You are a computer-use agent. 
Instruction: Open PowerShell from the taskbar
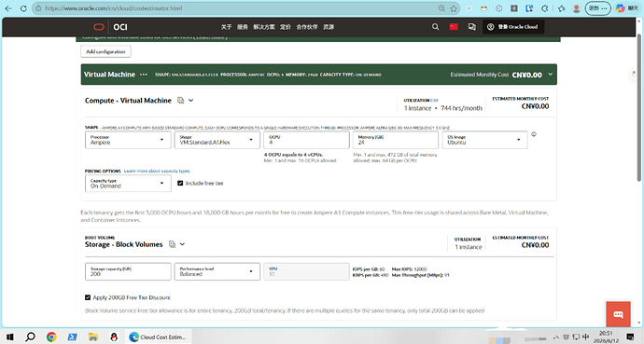[72, 337]
